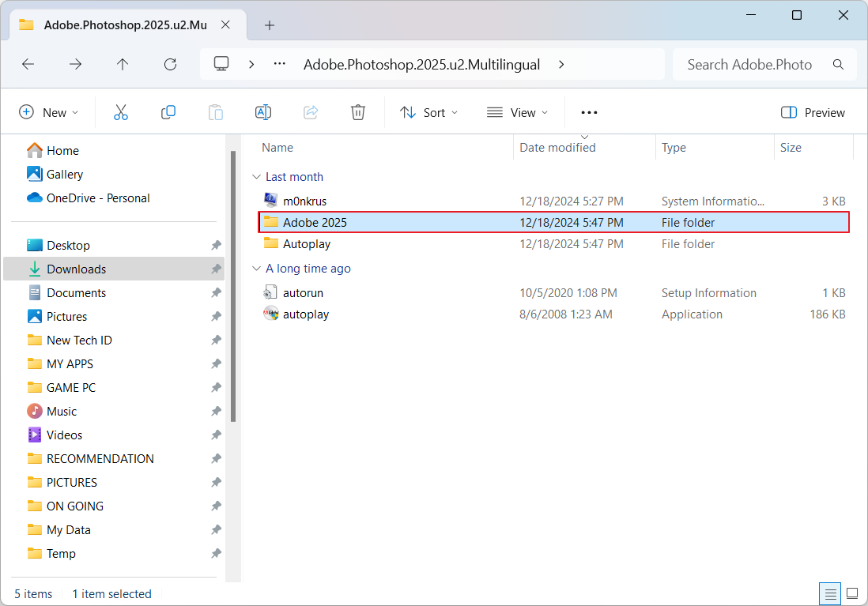Click the Rename icon in toolbar
868x606 pixels.
pyautogui.click(x=263, y=112)
